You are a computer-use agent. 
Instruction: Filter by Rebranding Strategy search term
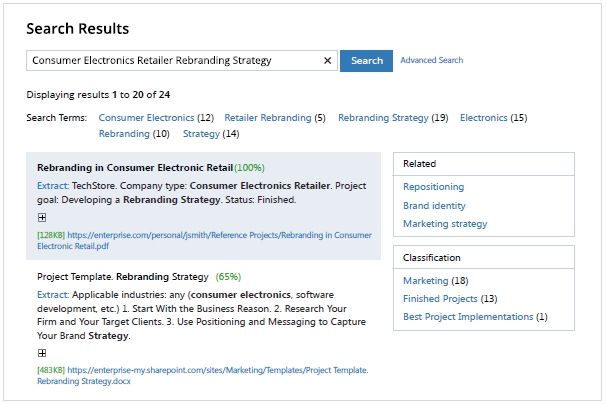tap(383, 118)
